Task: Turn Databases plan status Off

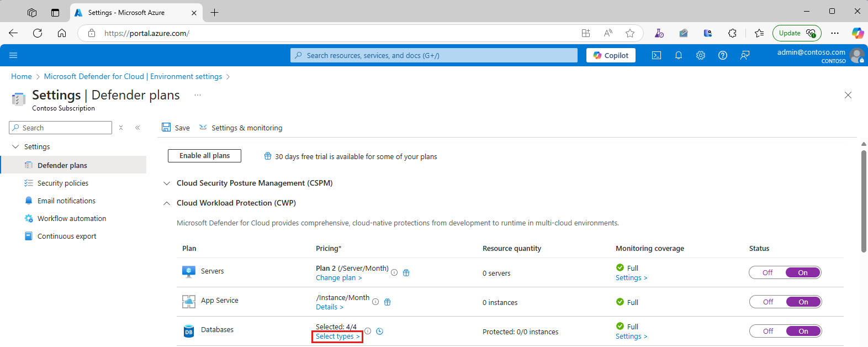Action: (x=768, y=331)
